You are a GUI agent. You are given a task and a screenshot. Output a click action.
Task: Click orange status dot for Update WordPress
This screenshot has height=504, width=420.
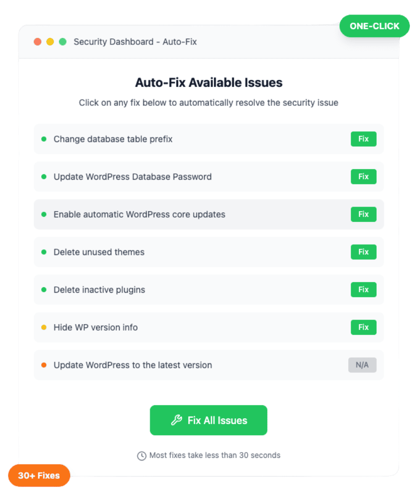pyautogui.click(x=44, y=365)
